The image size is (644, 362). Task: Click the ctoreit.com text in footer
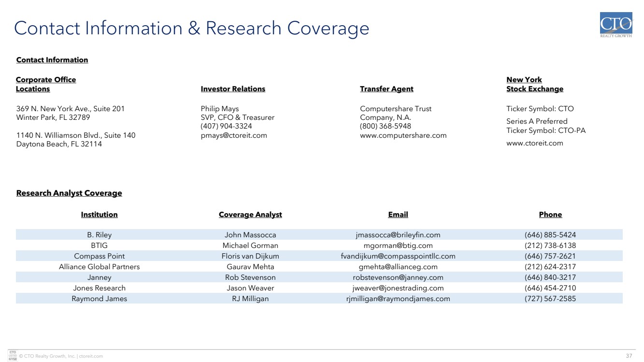click(91, 356)
